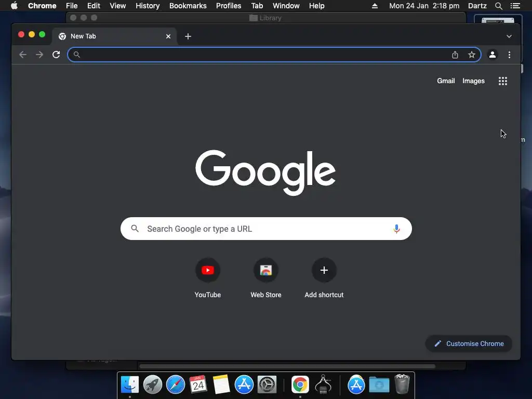Click horizontal scrollbar in the Library window behind
The image size is (532, 399).
[287, 366]
